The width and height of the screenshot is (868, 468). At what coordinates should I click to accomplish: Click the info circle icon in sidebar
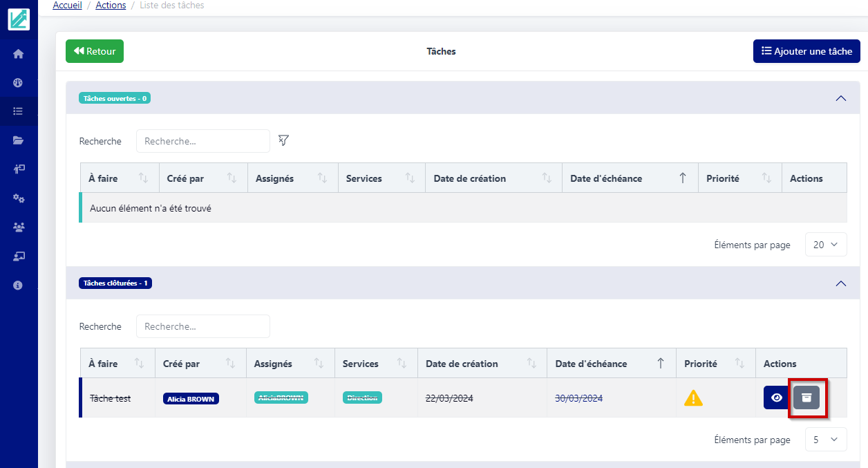coord(19,285)
